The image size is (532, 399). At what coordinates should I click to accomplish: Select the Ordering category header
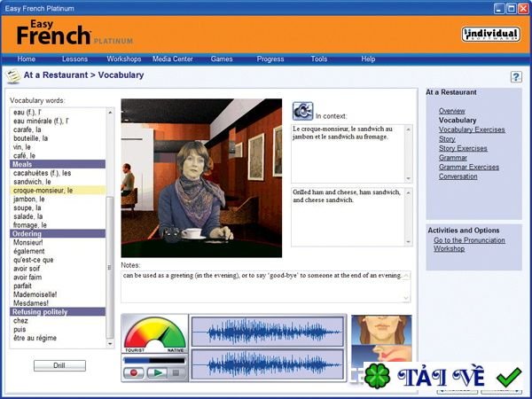pyautogui.click(x=58, y=234)
